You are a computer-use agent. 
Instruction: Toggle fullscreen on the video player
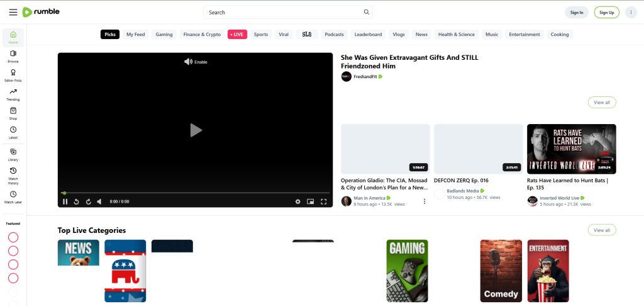tap(324, 201)
